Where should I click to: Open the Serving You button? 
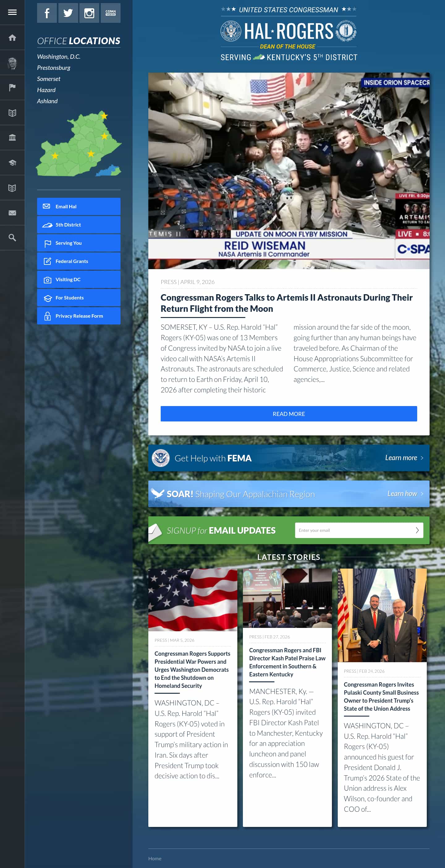[79, 243]
